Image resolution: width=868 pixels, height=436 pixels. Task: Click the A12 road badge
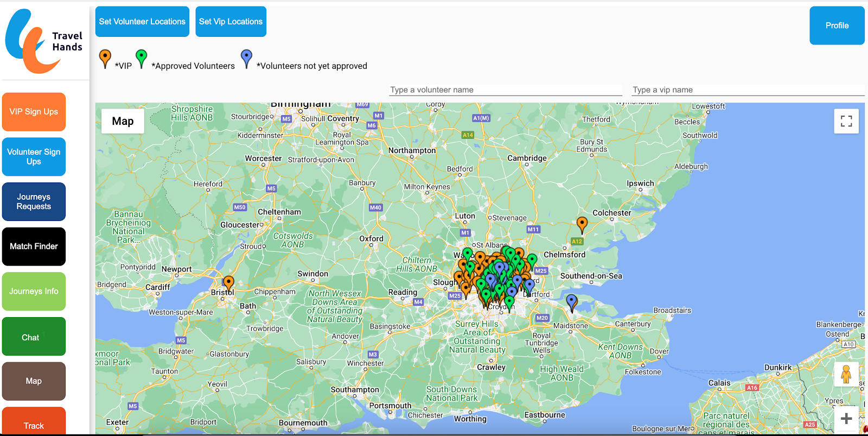point(577,241)
